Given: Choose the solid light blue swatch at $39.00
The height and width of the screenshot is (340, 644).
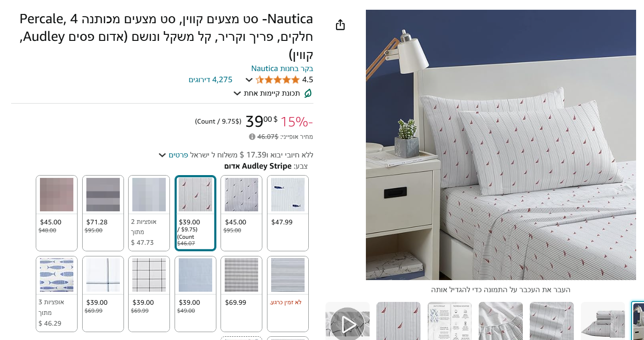Looking at the screenshot, I should tap(195, 294).
